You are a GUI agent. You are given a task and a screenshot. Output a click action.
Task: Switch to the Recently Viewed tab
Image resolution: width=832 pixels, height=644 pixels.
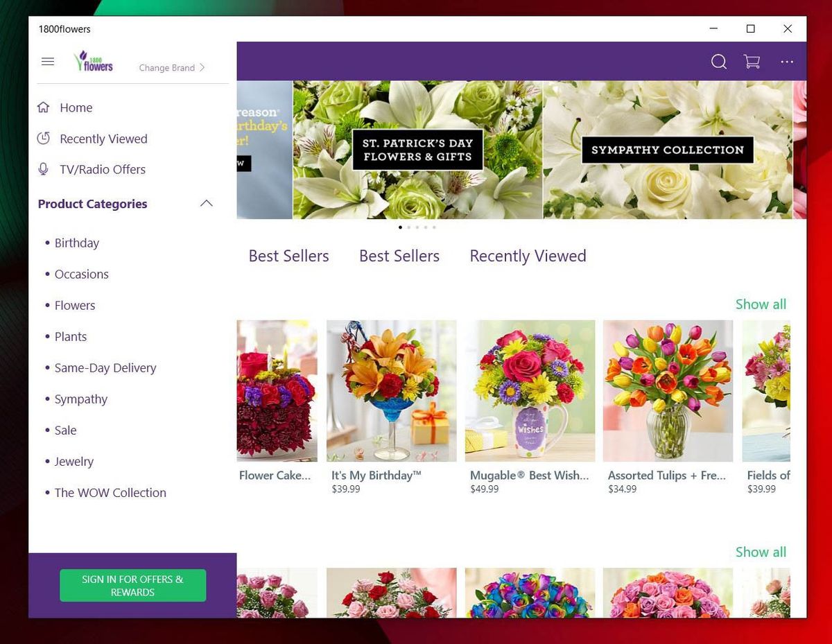coord(528,256)
